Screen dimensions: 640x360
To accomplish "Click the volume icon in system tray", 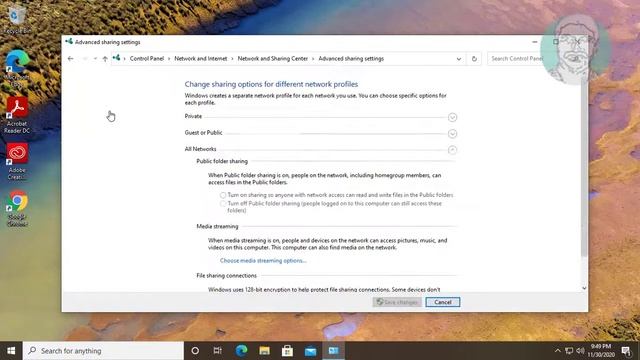I will [580, 351].
